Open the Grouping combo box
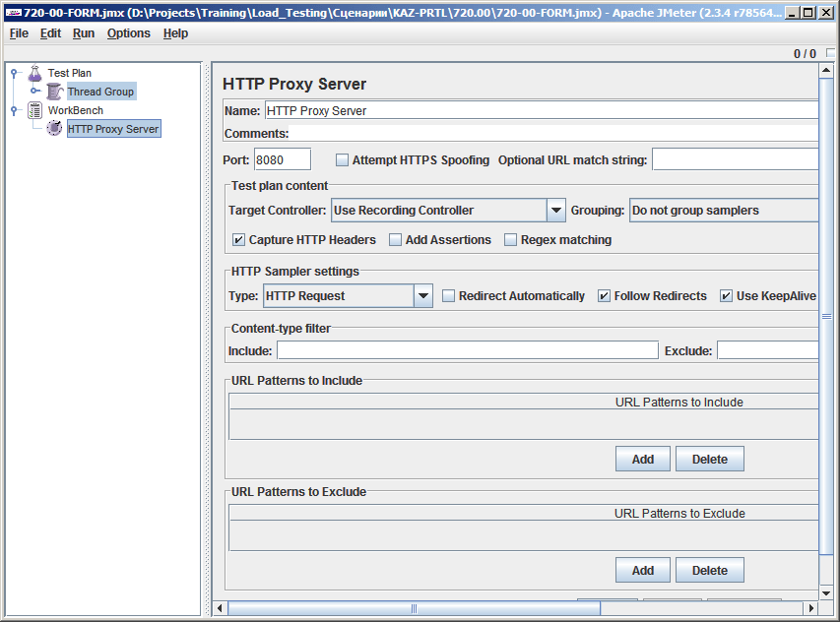Image resolution: width=840 pixels, height=622 pixels. point(724,211)
